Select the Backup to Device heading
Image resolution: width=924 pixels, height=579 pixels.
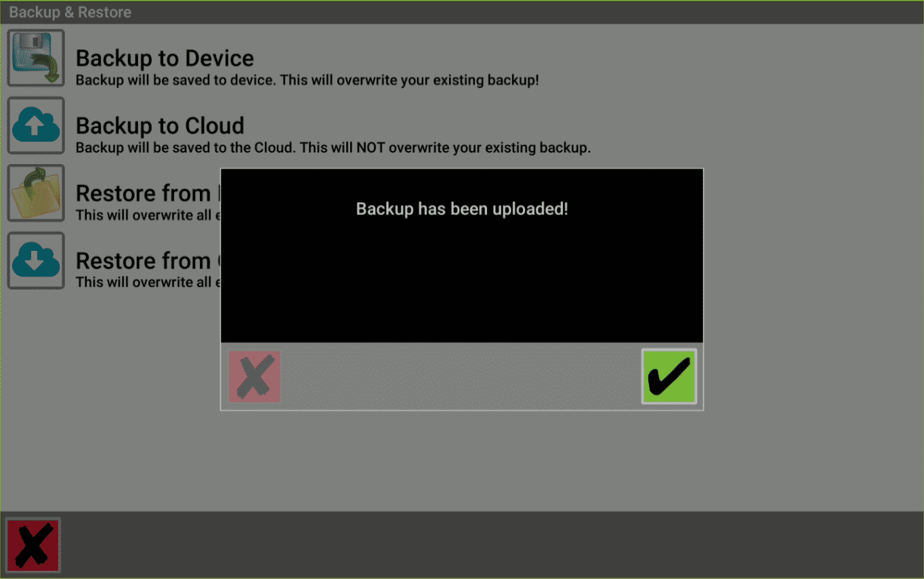pyautogui.click(x=165, y=58)
